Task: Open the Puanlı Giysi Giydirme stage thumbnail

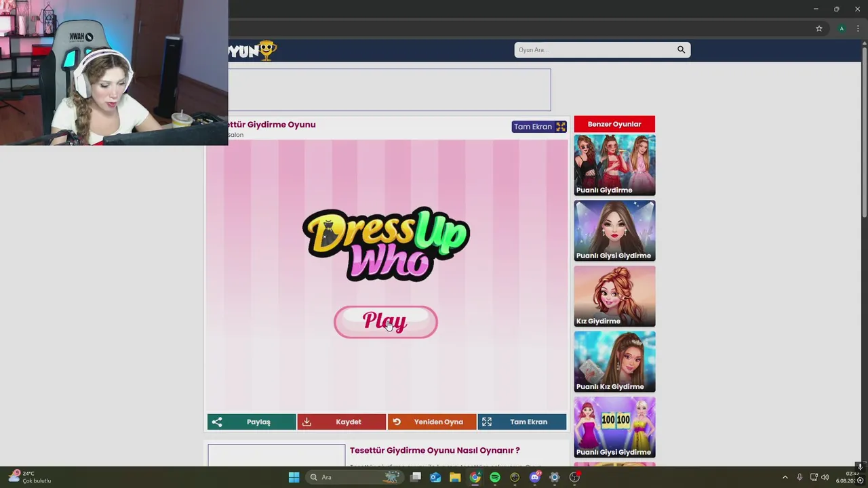Action: pos(614,230)
